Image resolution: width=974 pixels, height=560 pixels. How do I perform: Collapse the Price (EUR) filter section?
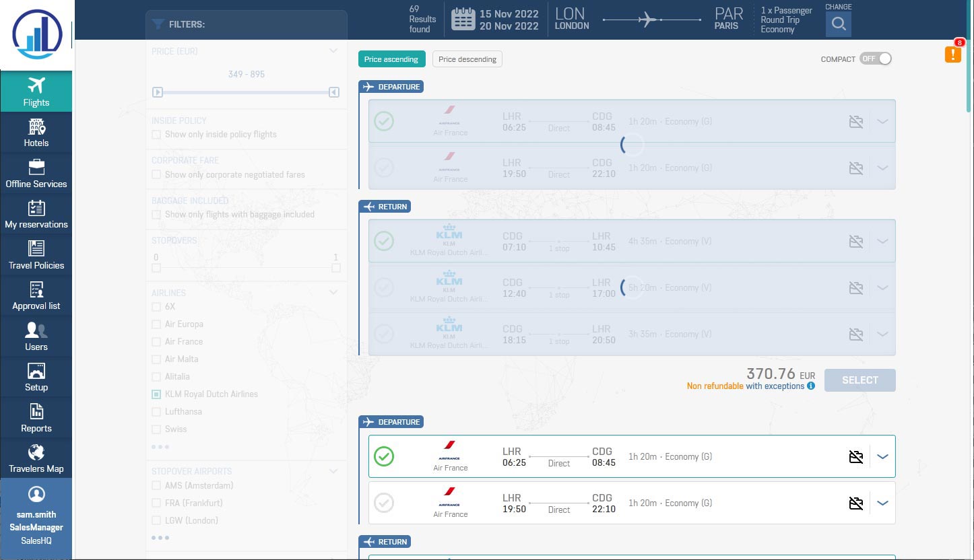[333, 51]
